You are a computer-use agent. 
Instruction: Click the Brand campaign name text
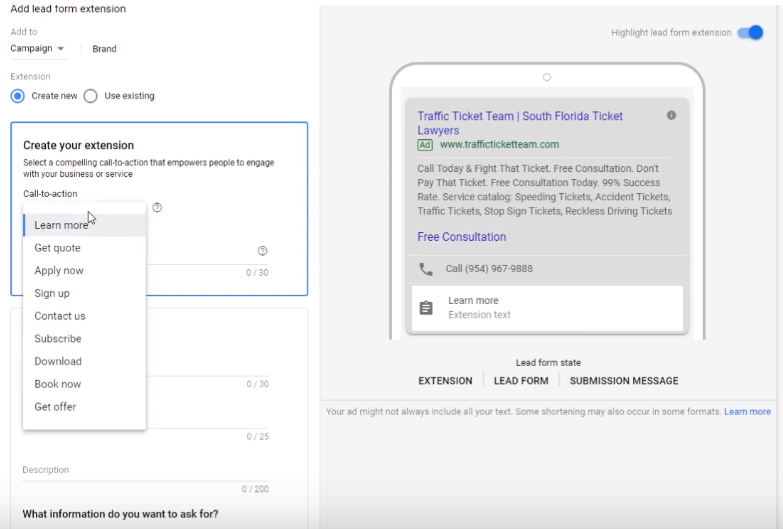click(x=104, y=49)
